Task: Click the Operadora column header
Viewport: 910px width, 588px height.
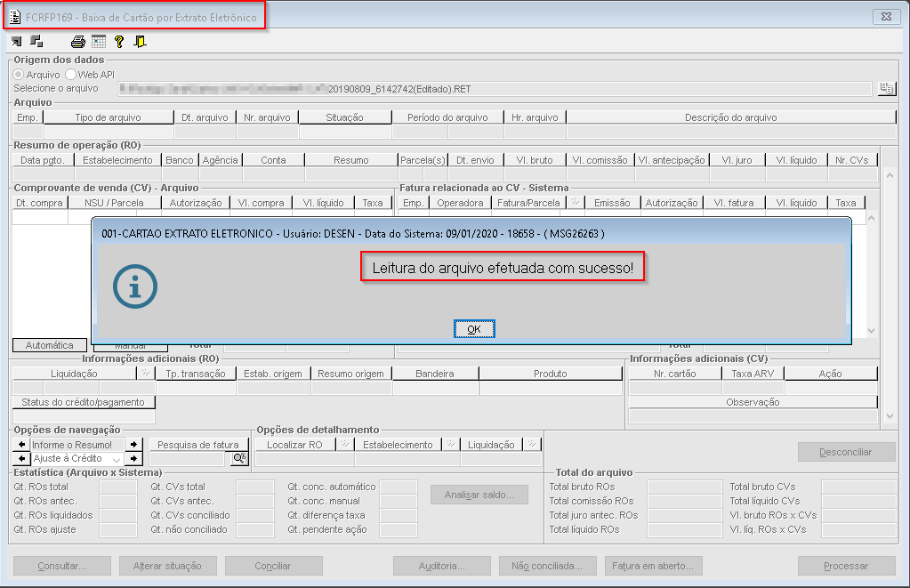Action: coord(460,203)
